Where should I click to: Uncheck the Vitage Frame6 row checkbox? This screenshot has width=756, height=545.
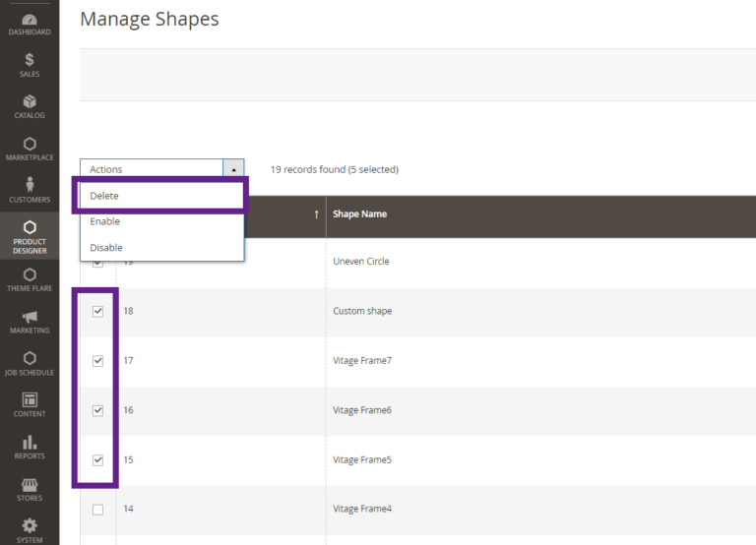point(97,410)
